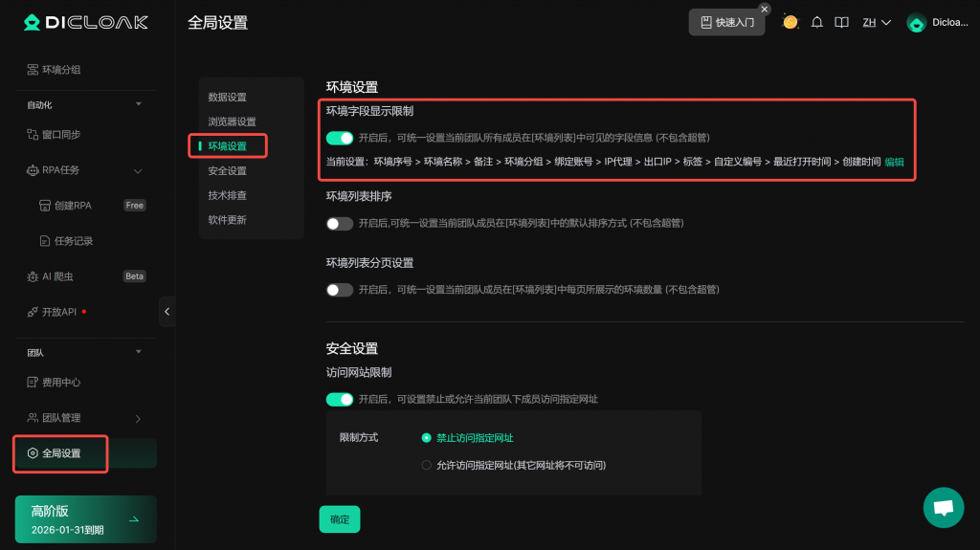Turn on the 环境列表分页设置 toggle
Screen dimensions: 980x550
click(x=340, y=290)
